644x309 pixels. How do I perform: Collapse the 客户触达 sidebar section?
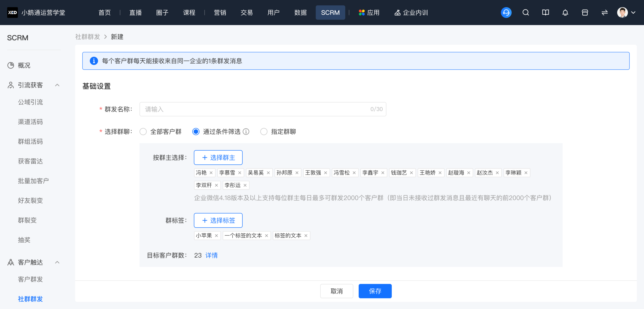click(x=57, y=262)
